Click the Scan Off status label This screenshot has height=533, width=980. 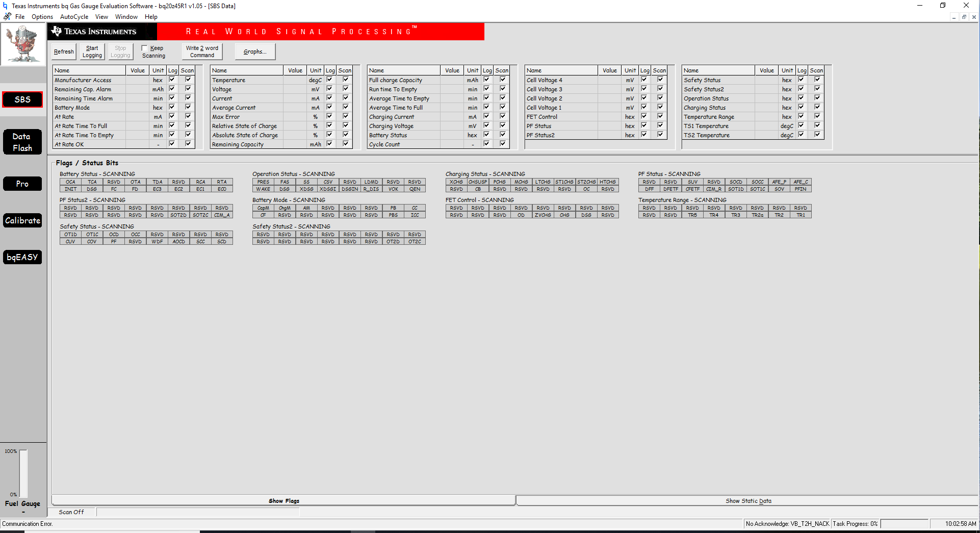(x=71, y=512)
